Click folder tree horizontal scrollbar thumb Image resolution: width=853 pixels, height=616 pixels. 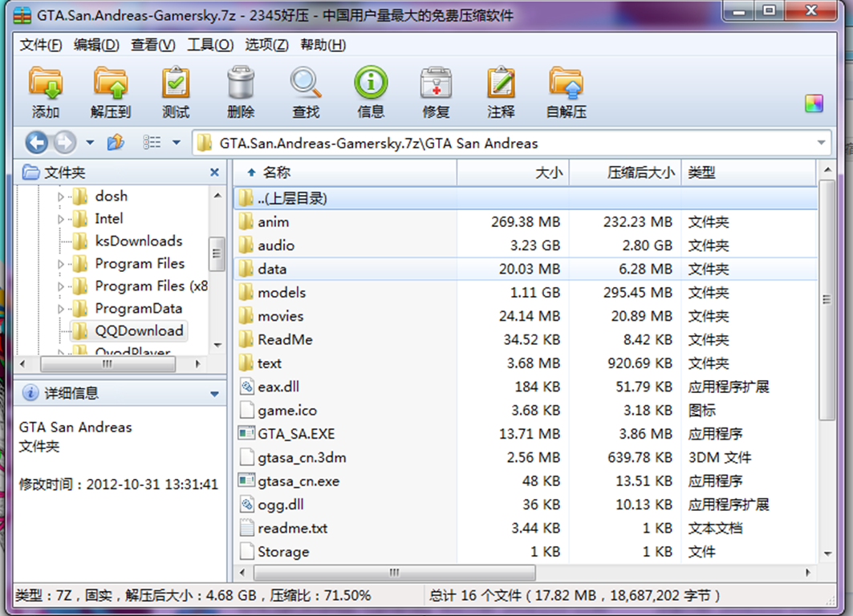108,363
